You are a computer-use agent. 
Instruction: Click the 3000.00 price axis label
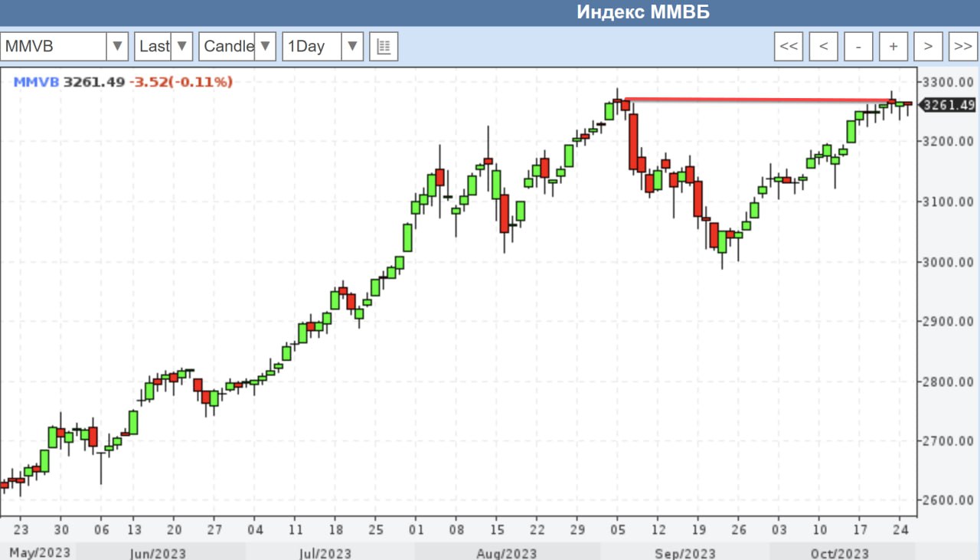click(x=947, y=261)
